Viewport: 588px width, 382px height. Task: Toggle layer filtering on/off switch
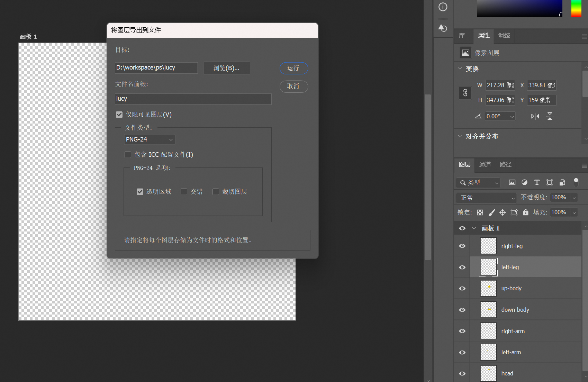pos(576,182)
